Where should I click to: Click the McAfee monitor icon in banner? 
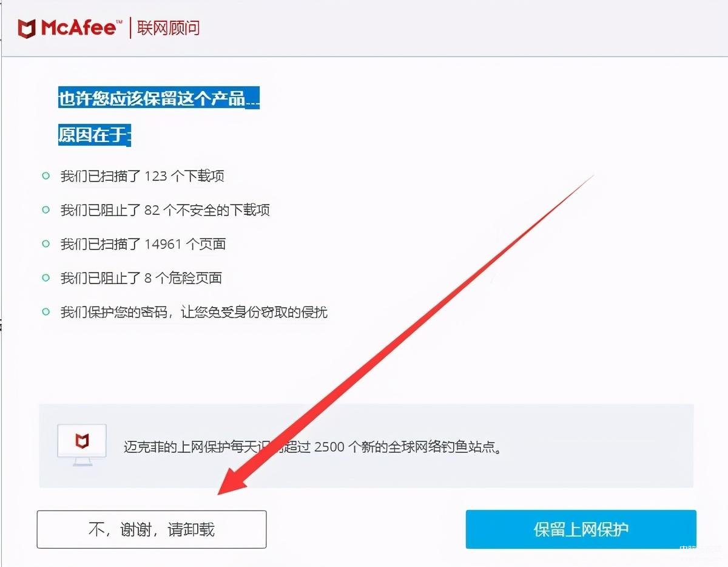(82, 444)
